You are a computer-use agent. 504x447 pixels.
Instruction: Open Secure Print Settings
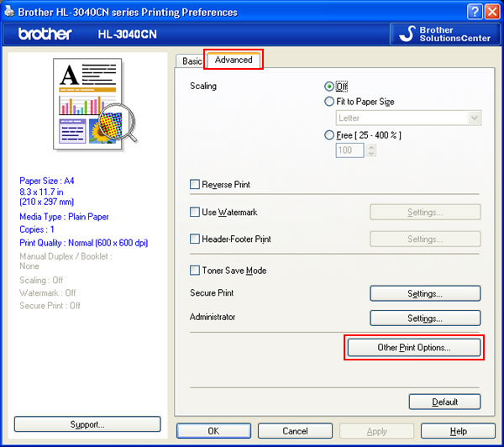(x=425, y=293)
